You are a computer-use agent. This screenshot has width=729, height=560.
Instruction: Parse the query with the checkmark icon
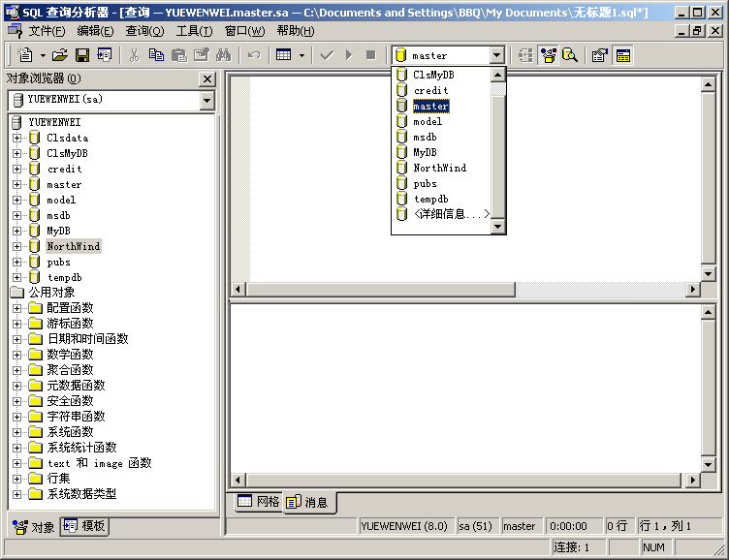coord(327,55)
